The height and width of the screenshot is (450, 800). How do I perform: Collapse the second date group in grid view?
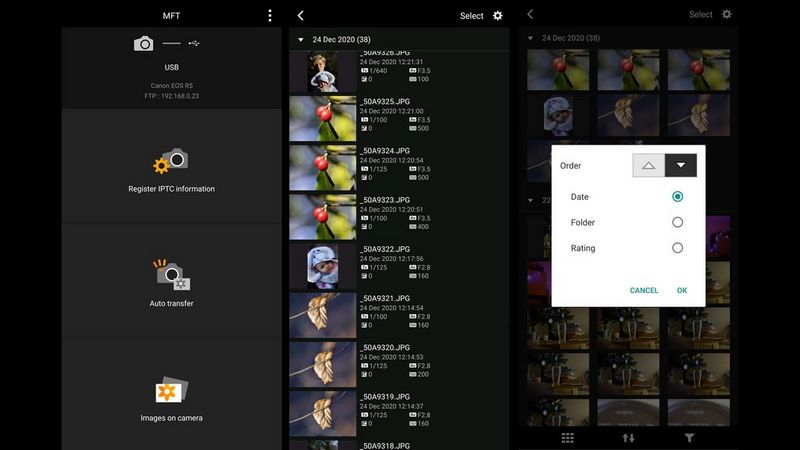click(x=531, y=201)
